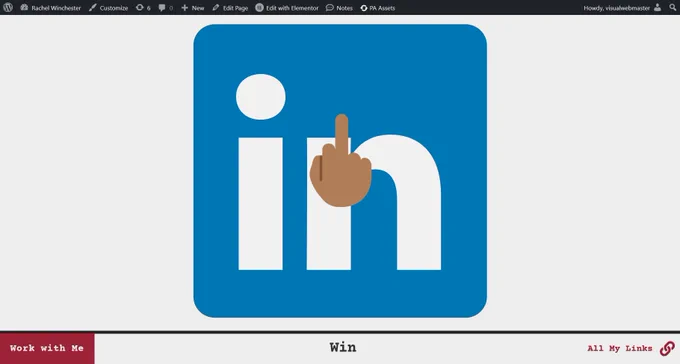Open Notes in the admin bar
The width and height of the screenshot is (680, 364).
339,8
